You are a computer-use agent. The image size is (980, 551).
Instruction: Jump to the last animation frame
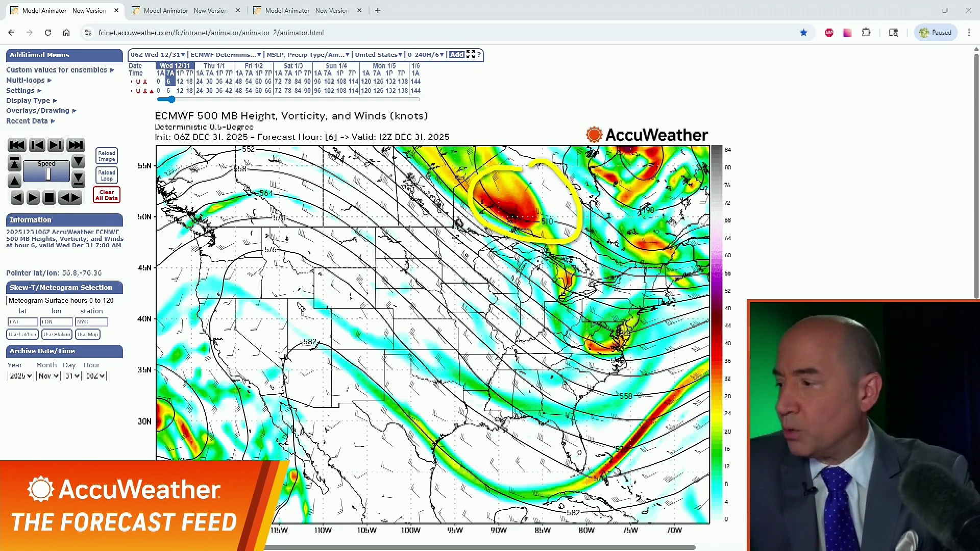pos(76,145)
